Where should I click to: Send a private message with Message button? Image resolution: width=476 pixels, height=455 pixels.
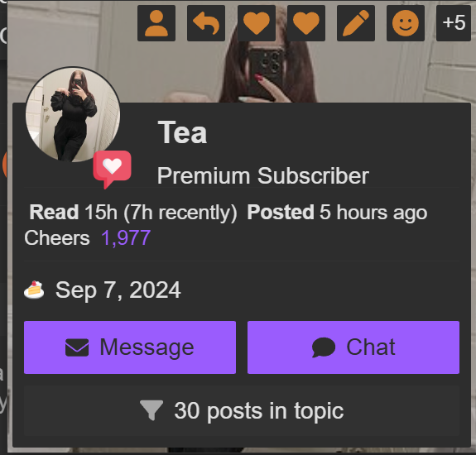pyautogui.click(x=130, y=347)
